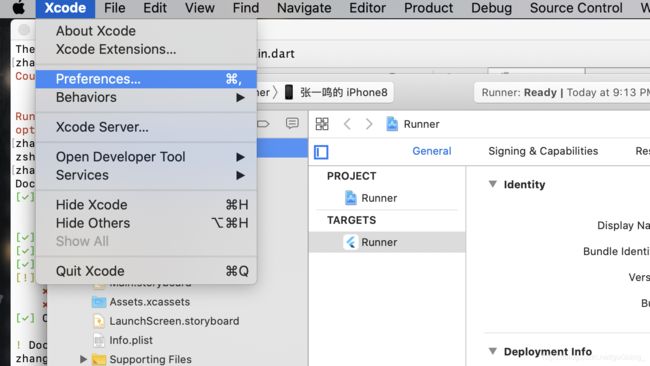Click Quit Xcode menu entry
Viewport: 650px width, 366px height.
click(146, 271)
